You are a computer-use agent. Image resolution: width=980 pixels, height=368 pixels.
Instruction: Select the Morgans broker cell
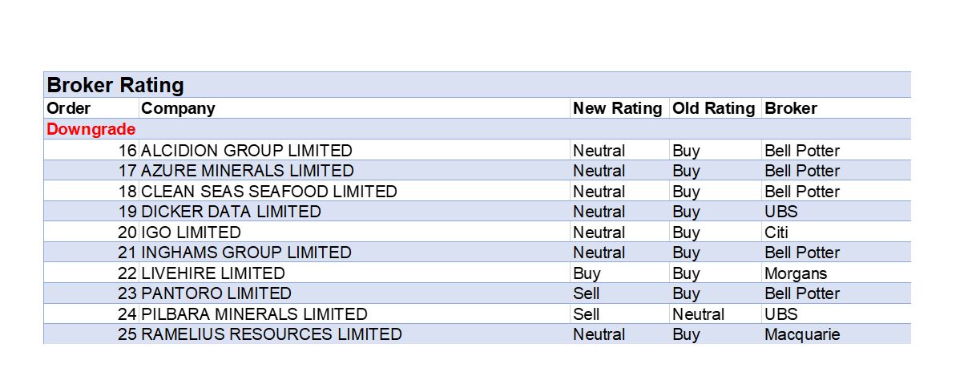click(x=795, y=273)
